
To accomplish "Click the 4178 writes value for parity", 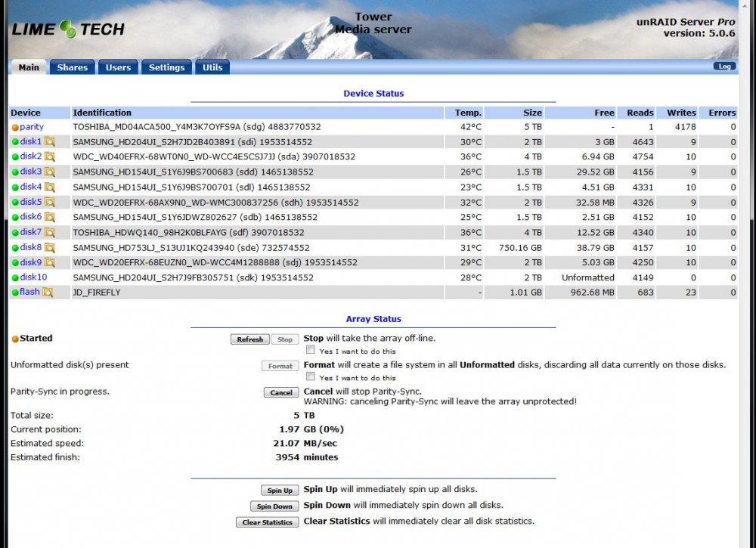I will [685, 127].
